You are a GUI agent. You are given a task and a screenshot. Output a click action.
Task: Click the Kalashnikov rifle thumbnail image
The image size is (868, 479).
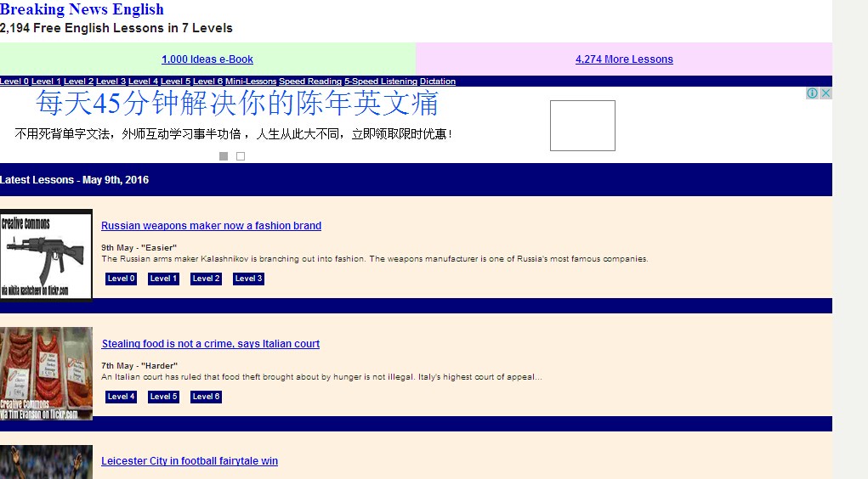(x=46, y=255)
